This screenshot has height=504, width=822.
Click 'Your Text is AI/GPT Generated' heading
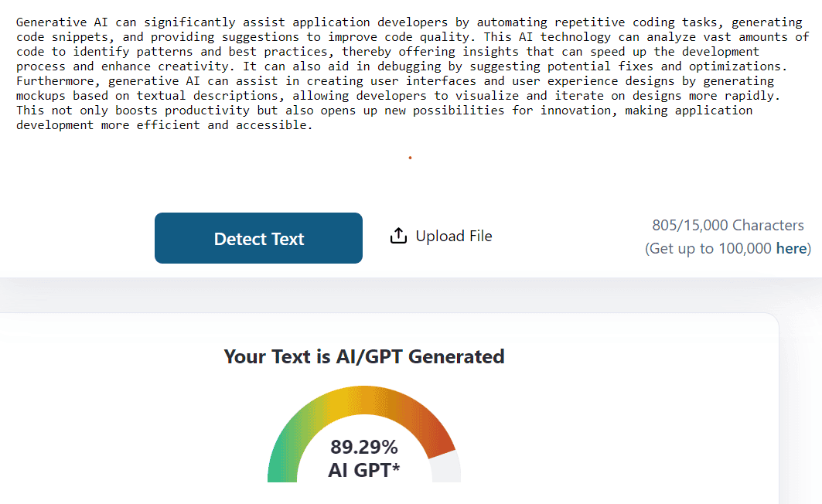coord(363,357)
